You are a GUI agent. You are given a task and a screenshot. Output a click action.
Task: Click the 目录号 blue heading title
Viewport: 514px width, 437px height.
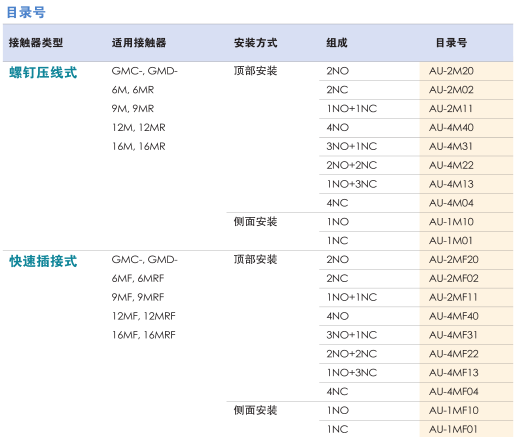(x=26, y=12)
